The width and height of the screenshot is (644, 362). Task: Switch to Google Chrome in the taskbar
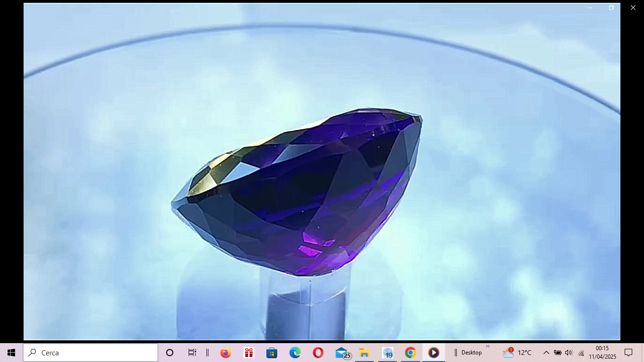(410, 353)
